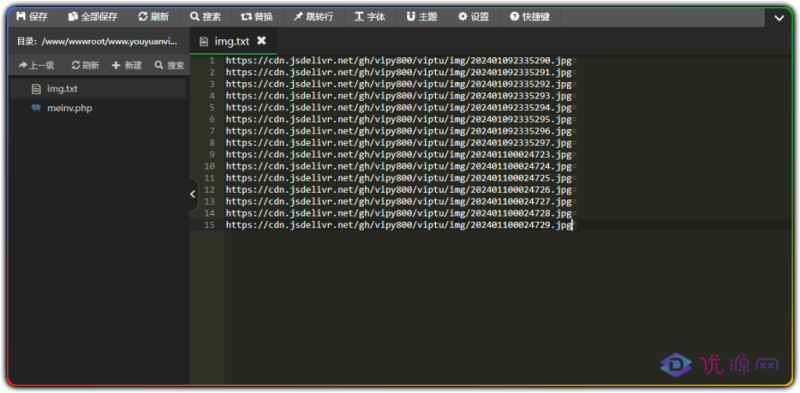Screen dimensions: 800x393
Task: Click URL ending 202401092335292.jpg
Action: click(x=398, y=84)
